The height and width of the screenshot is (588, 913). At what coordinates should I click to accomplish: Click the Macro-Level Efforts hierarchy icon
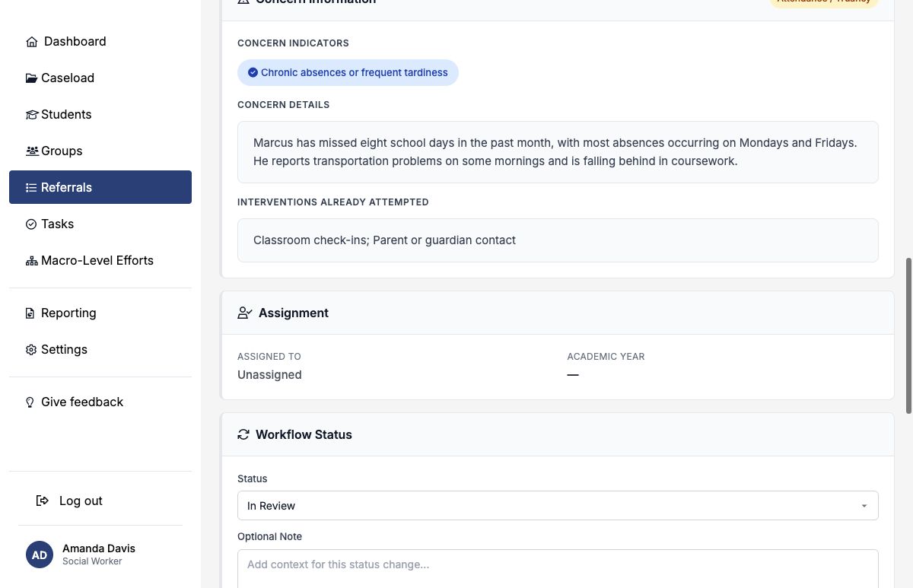point(31,261)
